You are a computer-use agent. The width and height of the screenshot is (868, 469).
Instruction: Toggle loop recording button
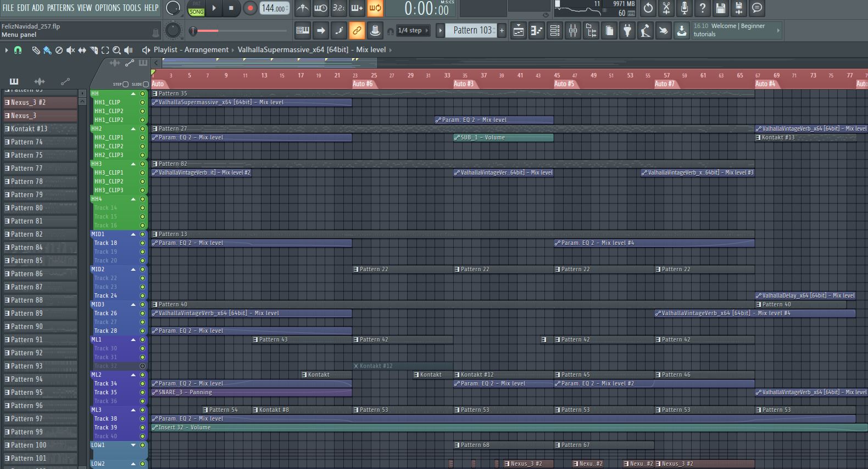375,8
